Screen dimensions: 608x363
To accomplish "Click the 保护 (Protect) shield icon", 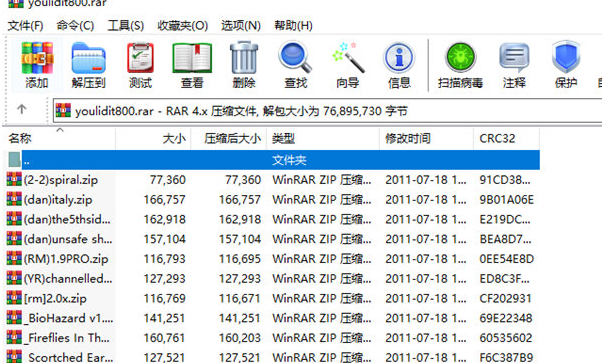I will [x=566, y=57].
